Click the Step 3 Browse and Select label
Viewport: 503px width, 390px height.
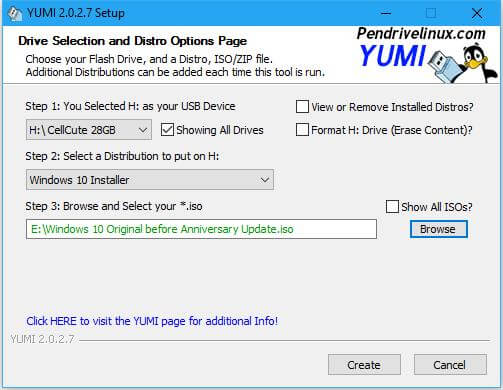[x=114, y=206]
